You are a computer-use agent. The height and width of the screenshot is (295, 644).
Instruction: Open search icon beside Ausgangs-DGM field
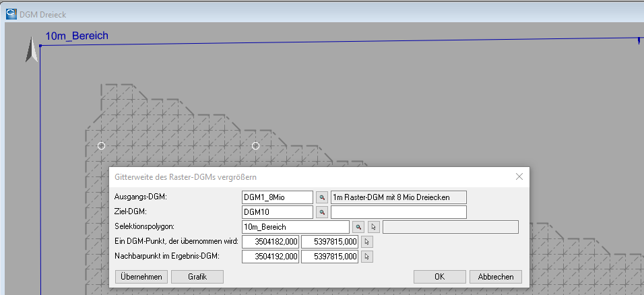pos(322,197)
